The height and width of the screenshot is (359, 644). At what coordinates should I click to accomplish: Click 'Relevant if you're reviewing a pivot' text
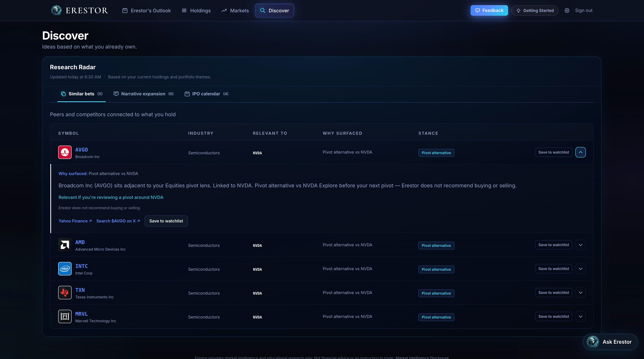(111, 197)
